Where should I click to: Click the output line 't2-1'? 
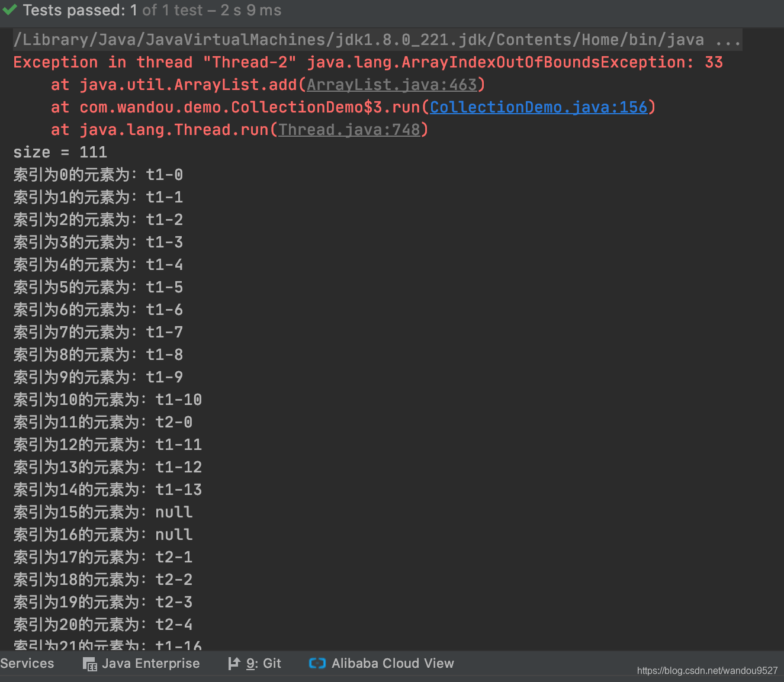coord(103,557)
